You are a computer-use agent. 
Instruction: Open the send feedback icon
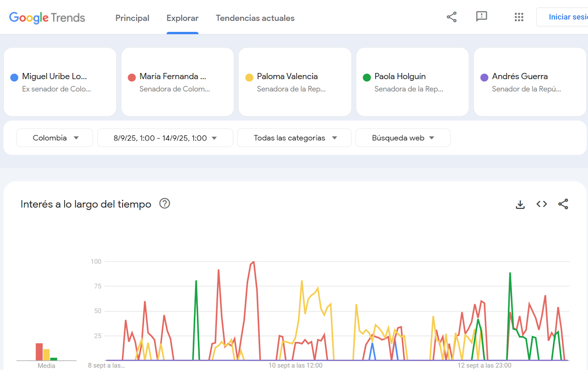coord(481,17)
